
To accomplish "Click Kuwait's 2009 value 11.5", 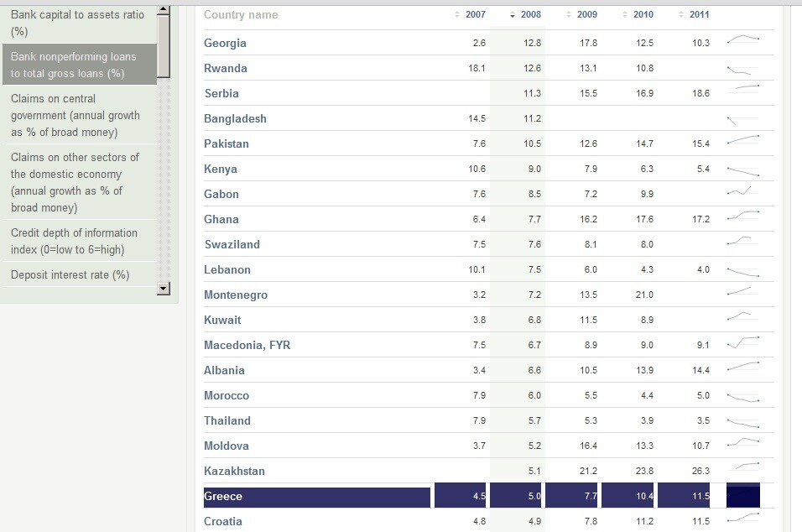I will point(588,320).
